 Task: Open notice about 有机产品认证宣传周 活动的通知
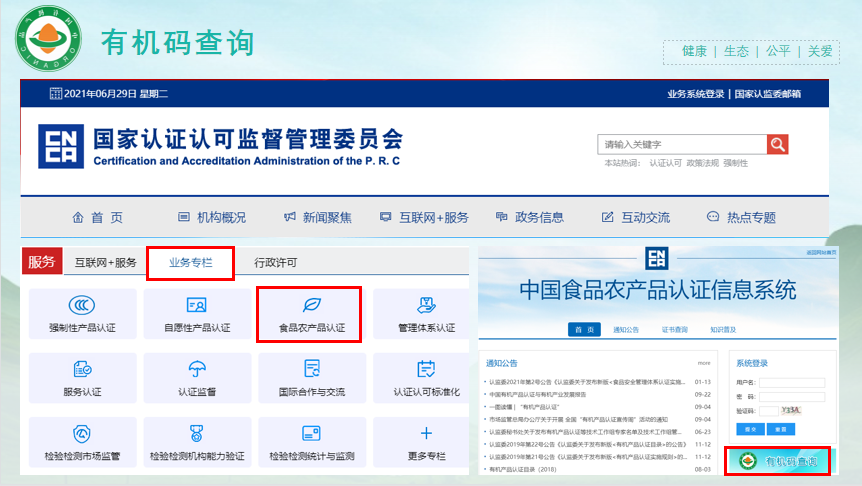coord(578,419)
